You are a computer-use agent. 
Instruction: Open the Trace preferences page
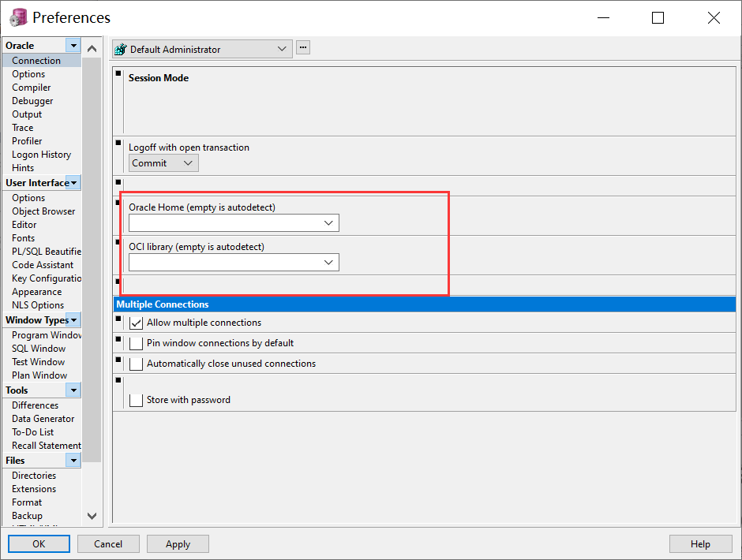click(23, 128)
